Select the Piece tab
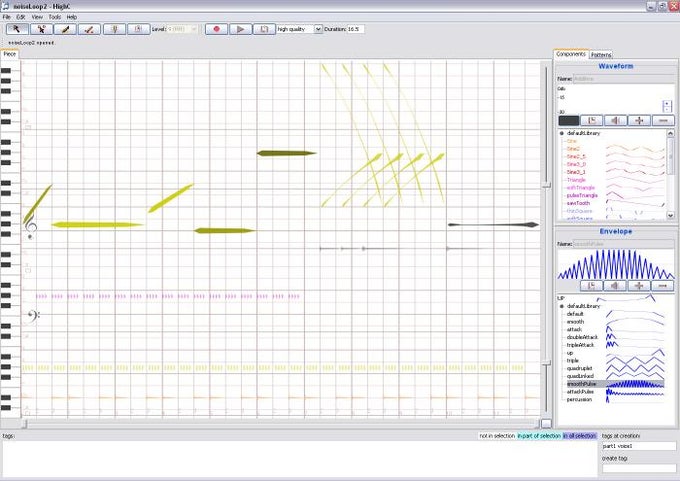Image resolution: width=680 pixels, height=481 pixels. [10, 54]
